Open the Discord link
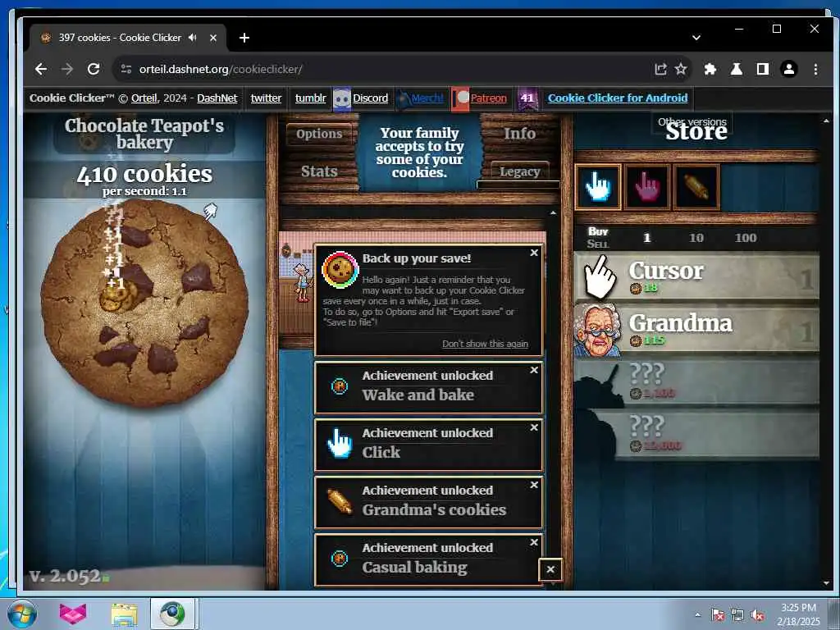This screenshot has width=840, height=630. coord(370,98)
